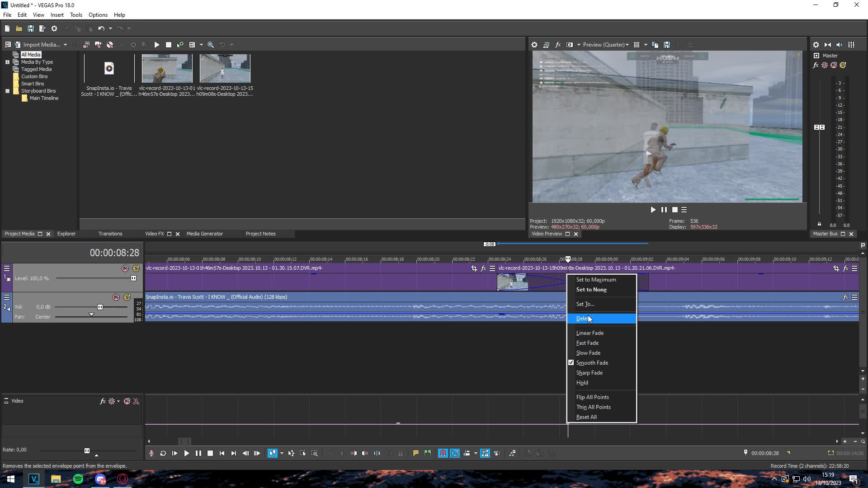868x488 pixels.
Task: Adjust the audio track Vol slider handle
Action: [x=100, y=307]
